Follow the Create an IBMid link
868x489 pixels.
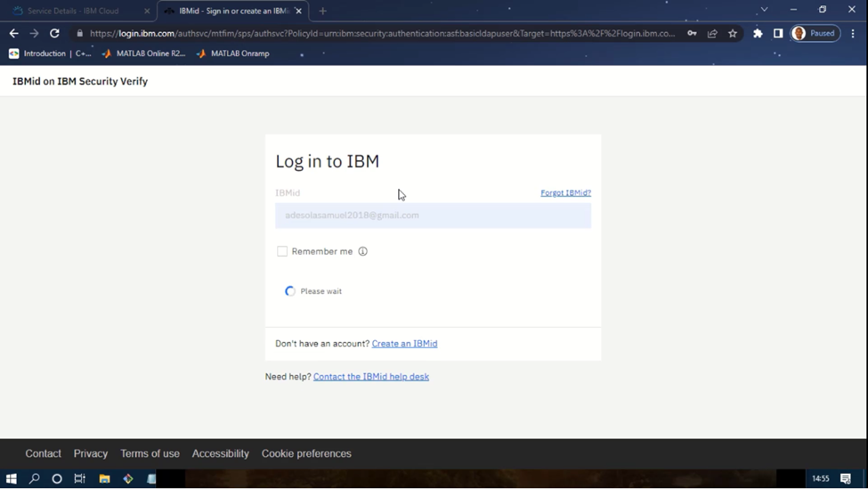click(x=405, y=343)
